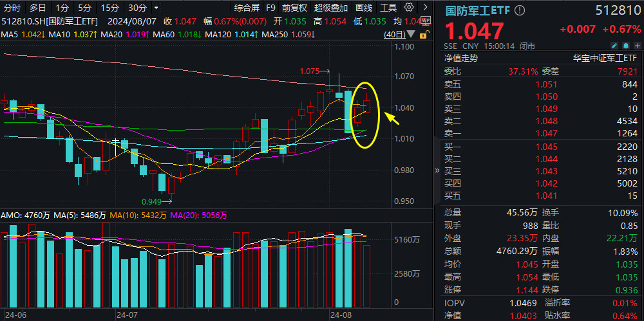Set a price alert with bell icon
The width and height of the screenshot is (644, 321).
pyautogui.click(x=625, y=46)
